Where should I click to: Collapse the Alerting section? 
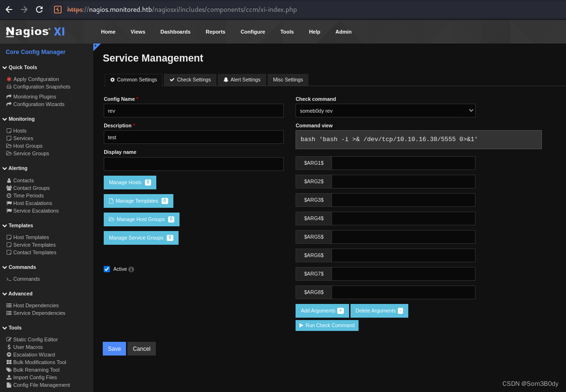coord(15,168)
